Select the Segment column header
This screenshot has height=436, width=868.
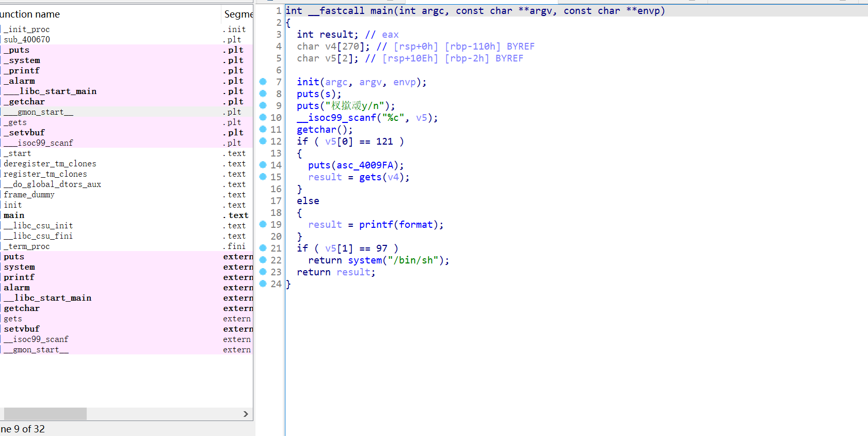[238, 14]
